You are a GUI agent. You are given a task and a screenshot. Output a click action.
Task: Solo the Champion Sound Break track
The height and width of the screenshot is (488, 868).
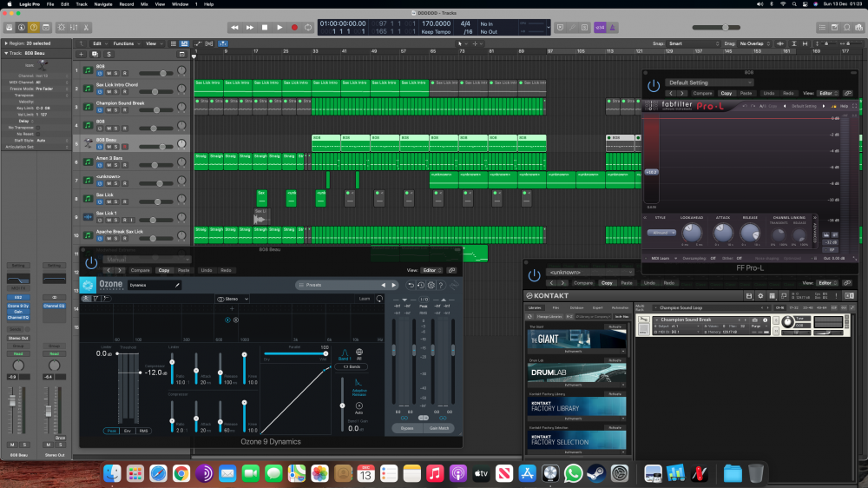click(116, 109)
